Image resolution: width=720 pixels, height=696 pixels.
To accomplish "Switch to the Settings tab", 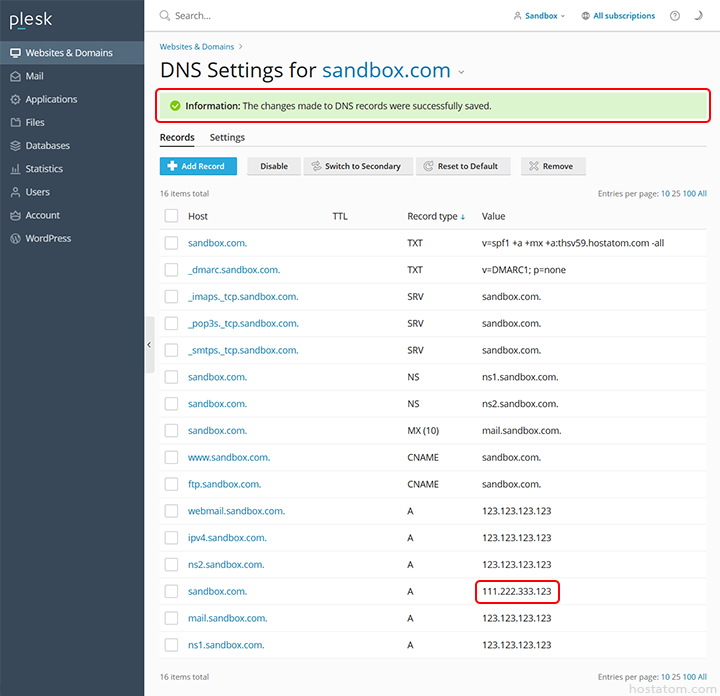I will point(227,137).
